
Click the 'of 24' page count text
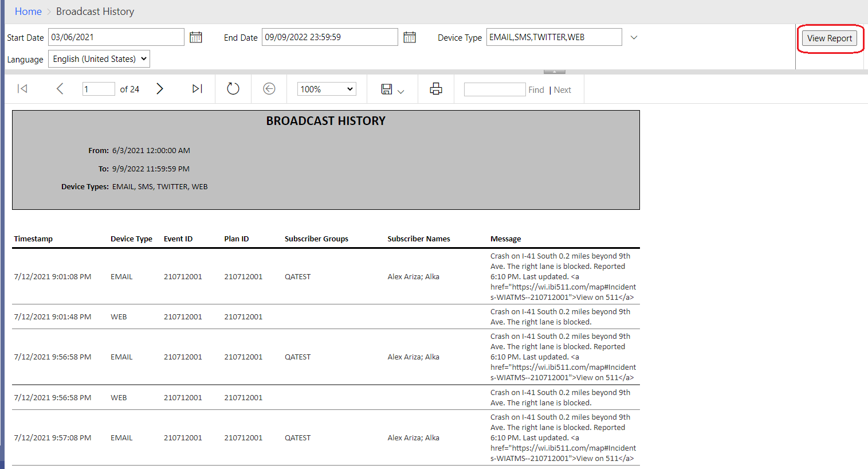click(x=129, y=89)
